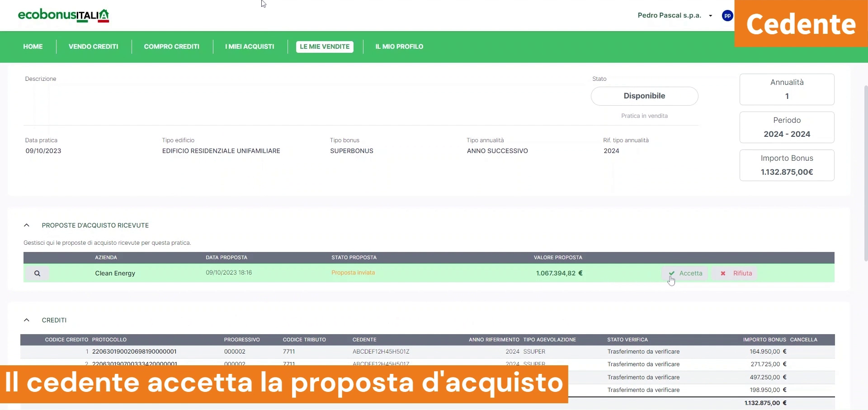Collapse the Crediti section
The image size is (868, 410).
click(27, 320)
